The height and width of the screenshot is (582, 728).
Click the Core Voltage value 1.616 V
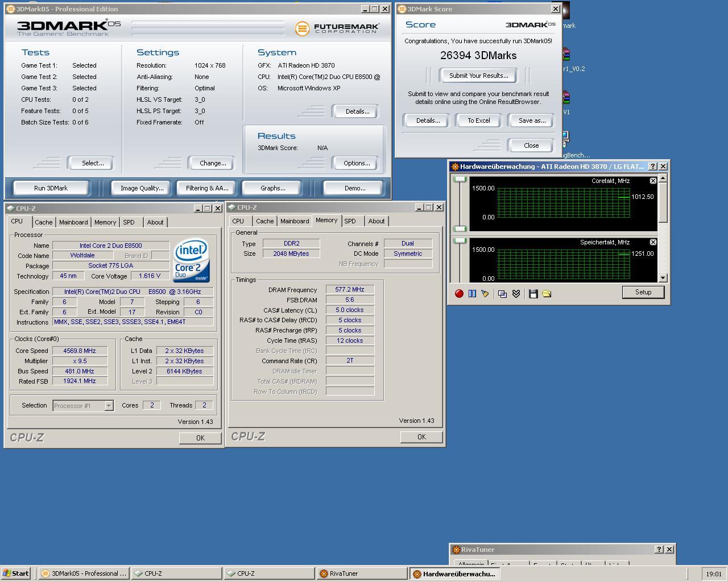coord(150,276)
